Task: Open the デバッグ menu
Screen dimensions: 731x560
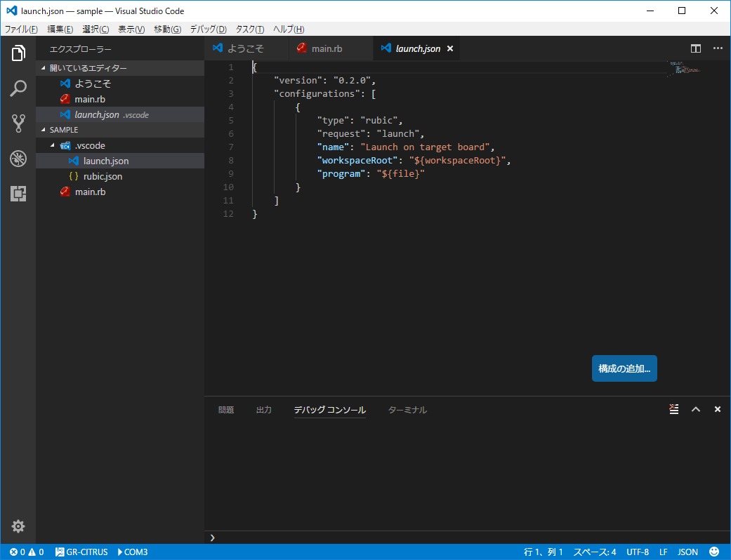Action: (208, 29)
